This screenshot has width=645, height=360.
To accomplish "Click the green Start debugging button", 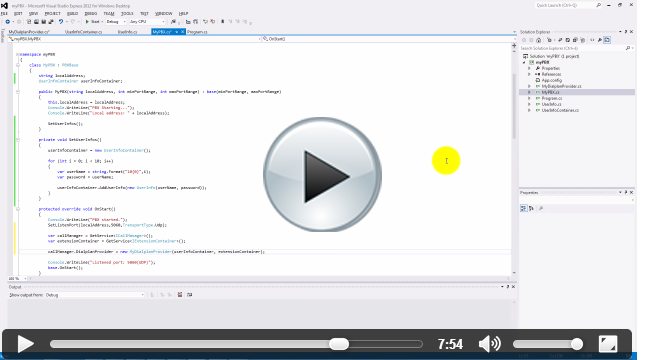I will point(93,21).
